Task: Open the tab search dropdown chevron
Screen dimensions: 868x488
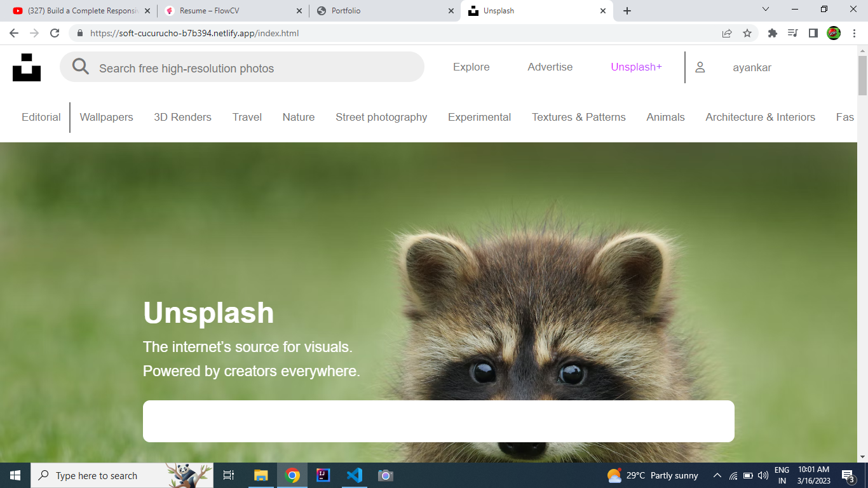Action: [766, 10]
